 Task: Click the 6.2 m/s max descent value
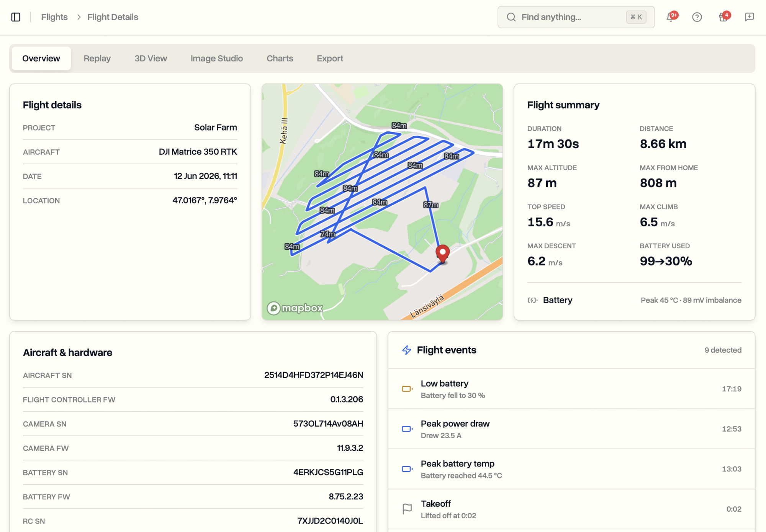(545, 261)
